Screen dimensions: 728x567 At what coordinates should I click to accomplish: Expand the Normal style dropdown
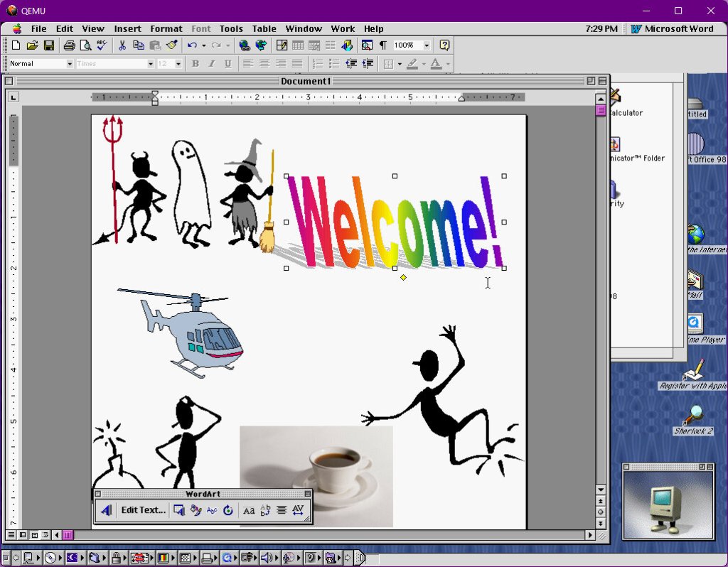click(x=70, y=64)
